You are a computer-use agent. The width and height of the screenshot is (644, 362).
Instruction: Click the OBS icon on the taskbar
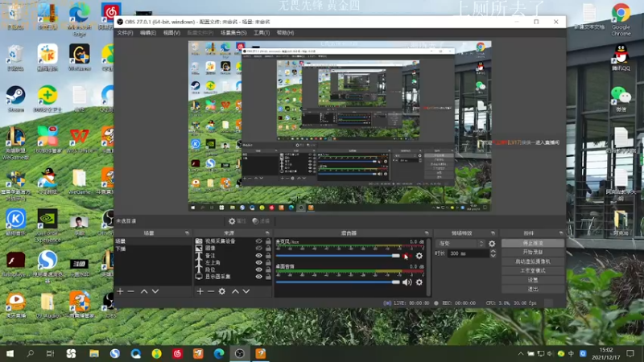tap(240, 353)
